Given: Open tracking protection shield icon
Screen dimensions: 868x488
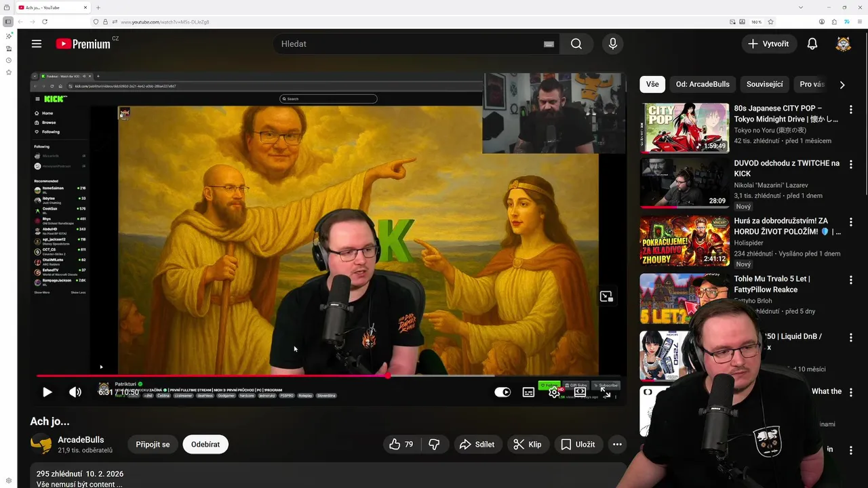Looking at the screenshot, I should 96,22.
